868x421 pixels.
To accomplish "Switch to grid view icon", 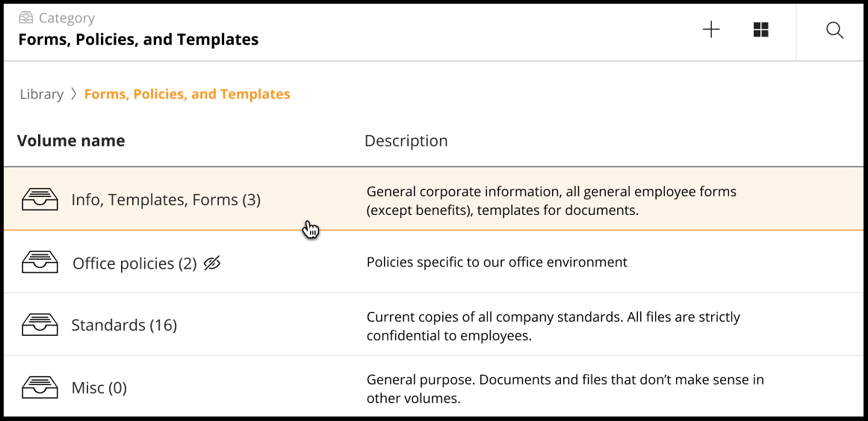I will point(760,30).
